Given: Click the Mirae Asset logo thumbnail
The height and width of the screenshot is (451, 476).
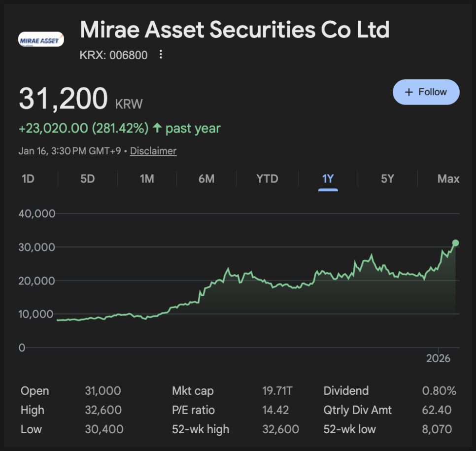Looking at the screenshot, I should click(x=41, y=40).
